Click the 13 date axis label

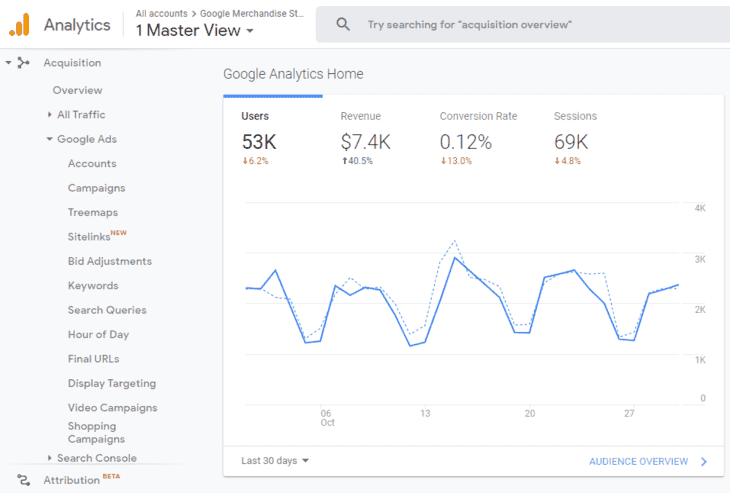click(425, 413)
